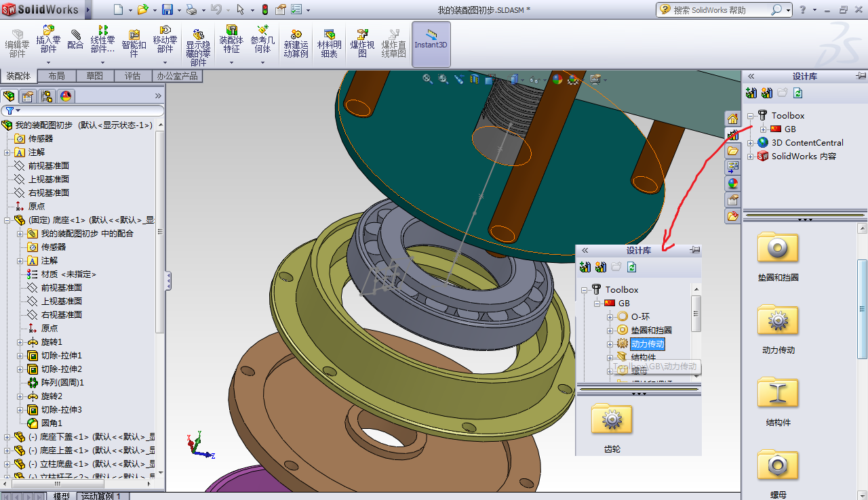
Task: Click the 智能扣件 smart fasteners tool
Action: 134,44
